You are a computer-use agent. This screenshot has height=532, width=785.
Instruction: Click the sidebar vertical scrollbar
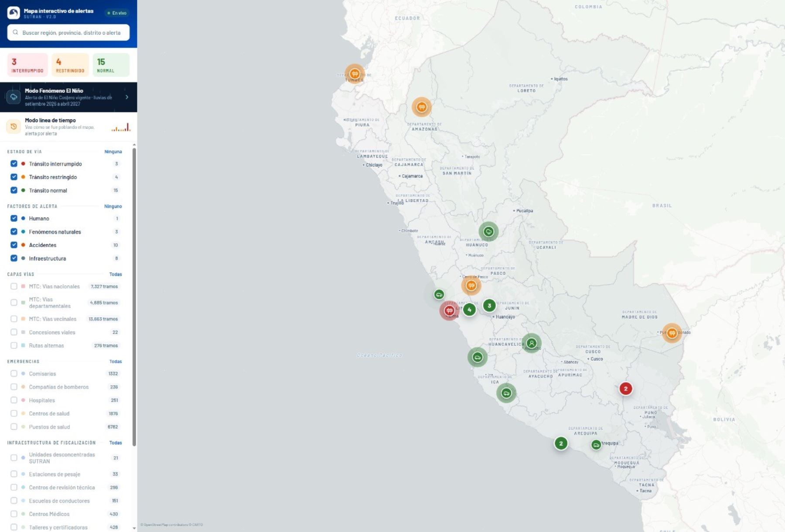[x=134, y=297]
